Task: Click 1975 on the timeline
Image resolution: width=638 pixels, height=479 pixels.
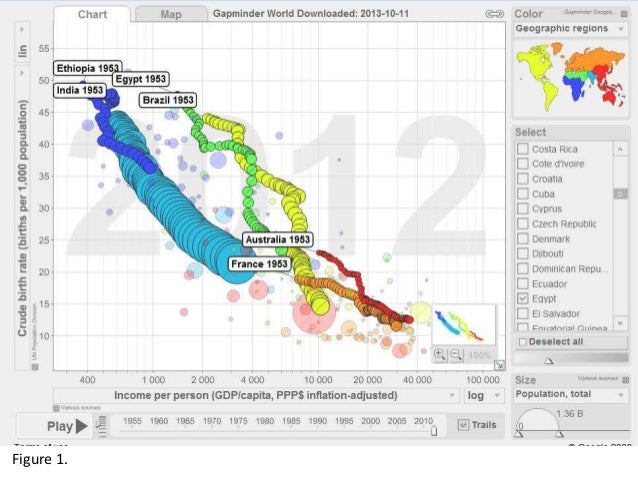Action: (238, 421)
